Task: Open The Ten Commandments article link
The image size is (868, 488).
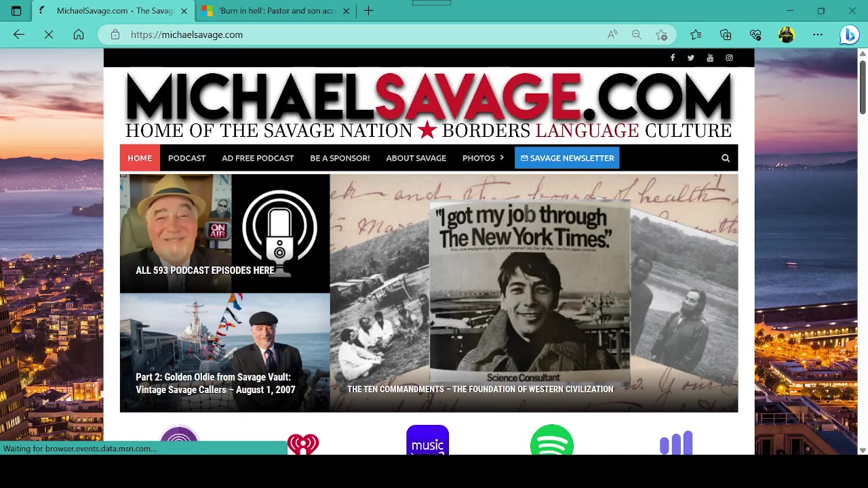Action: pos(480,389)
